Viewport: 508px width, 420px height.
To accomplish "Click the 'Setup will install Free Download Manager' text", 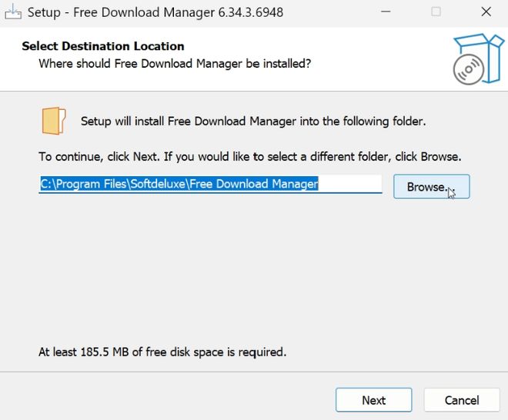I will tap(253, 121).
